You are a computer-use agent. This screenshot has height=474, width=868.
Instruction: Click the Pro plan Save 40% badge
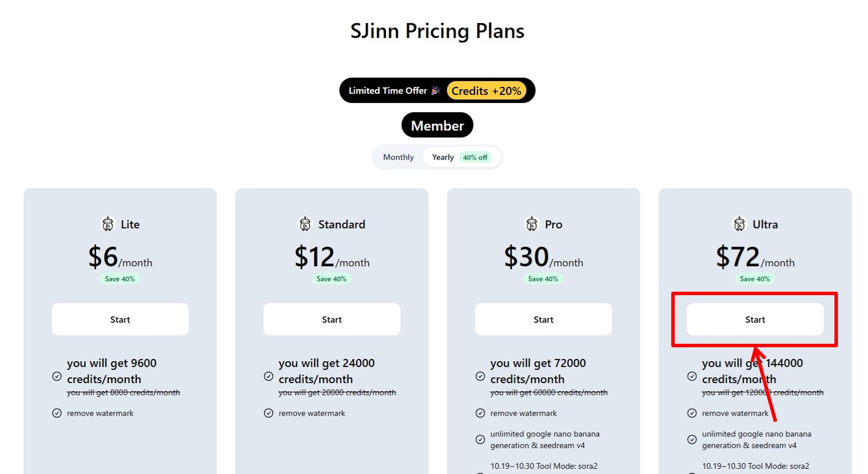point(543,279)
